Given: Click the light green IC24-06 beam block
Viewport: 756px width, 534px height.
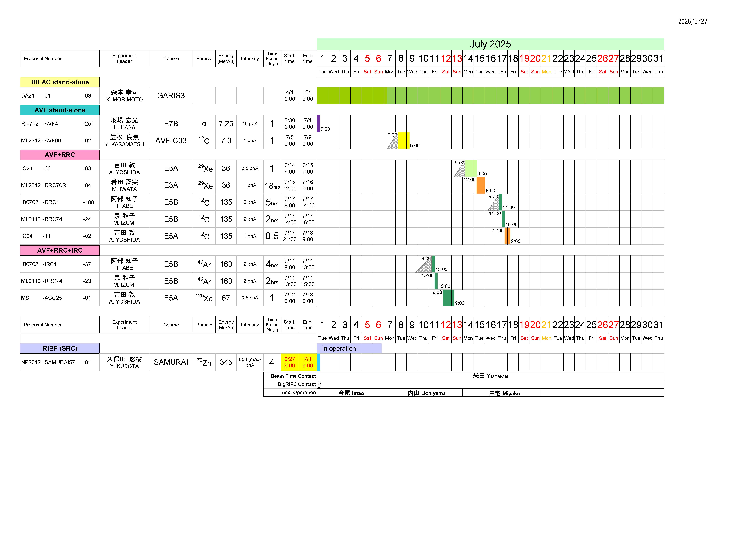Looking at the screenshot, I should click(x=471, y=168).
